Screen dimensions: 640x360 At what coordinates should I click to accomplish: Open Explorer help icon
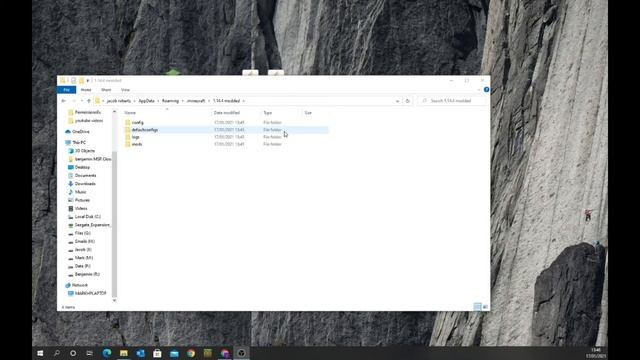(x=486, y=90)
